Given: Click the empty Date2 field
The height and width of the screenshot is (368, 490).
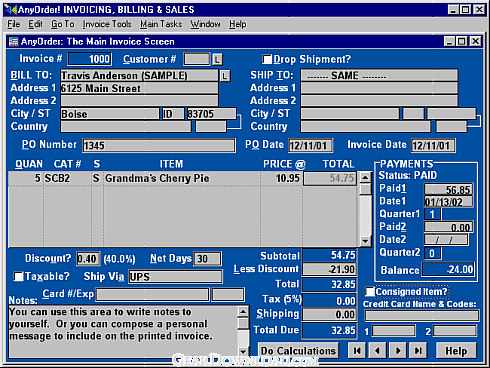Looking at the screenshot, I should click(446, 240).
